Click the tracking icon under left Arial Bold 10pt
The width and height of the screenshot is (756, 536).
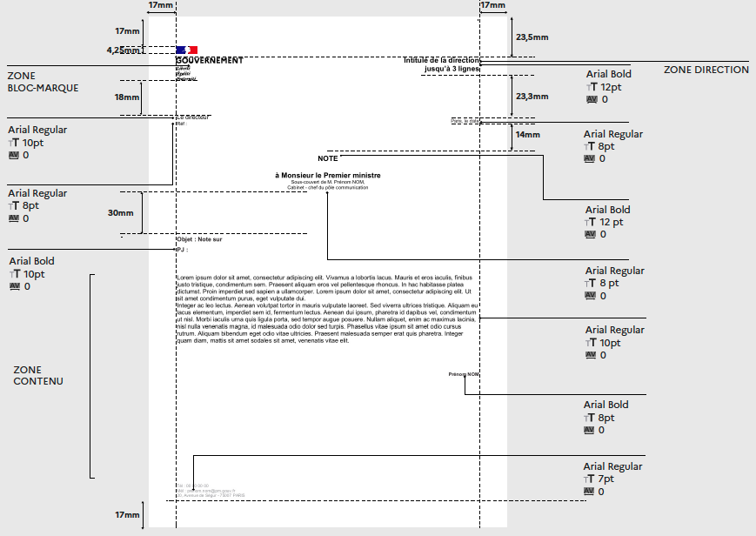15,286
